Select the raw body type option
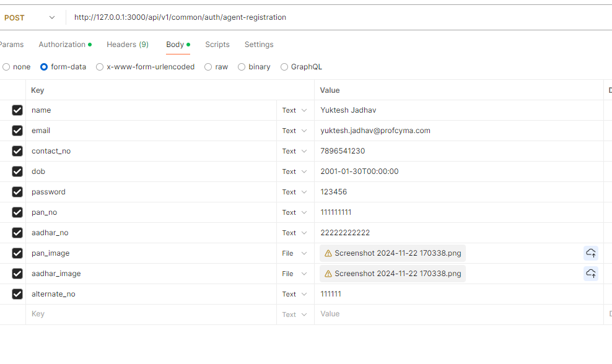The height and width of the screenshot is (364, 612). point(208,67)
